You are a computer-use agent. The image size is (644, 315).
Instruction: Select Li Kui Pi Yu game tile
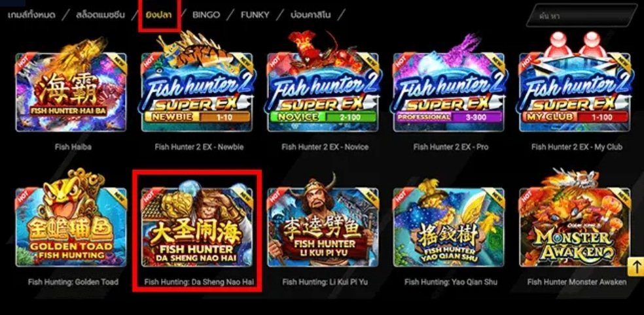click(x=323, y=227)
